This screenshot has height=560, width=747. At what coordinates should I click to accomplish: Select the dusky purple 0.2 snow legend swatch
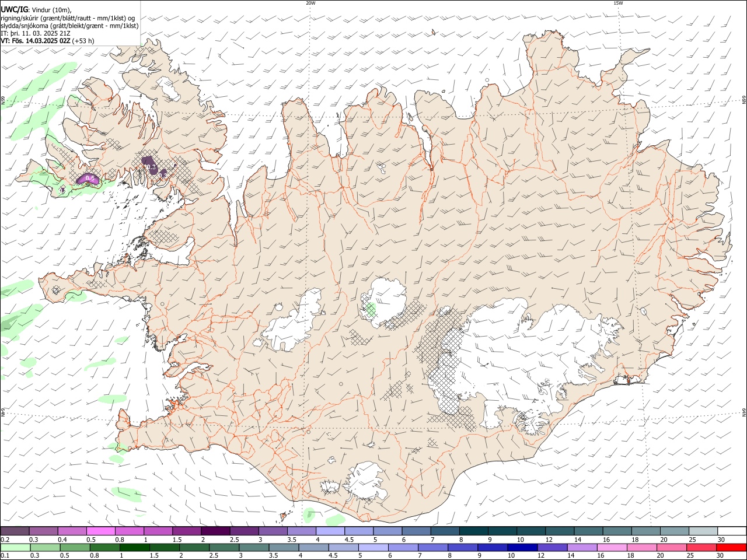15,531
